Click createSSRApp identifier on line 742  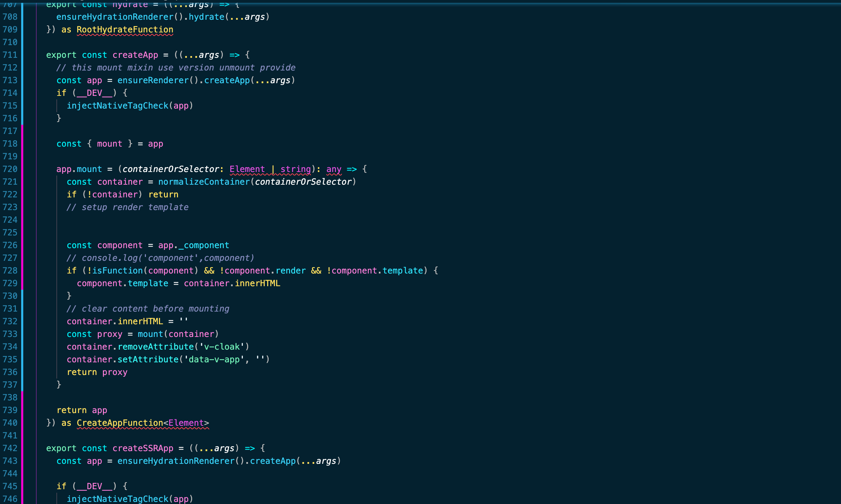(x=143, y=448)
